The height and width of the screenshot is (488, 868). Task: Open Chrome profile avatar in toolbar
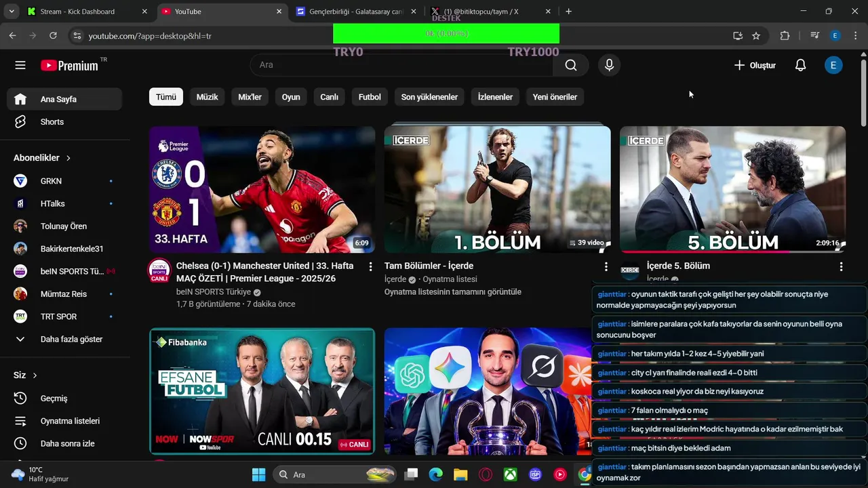click(835, 36)
